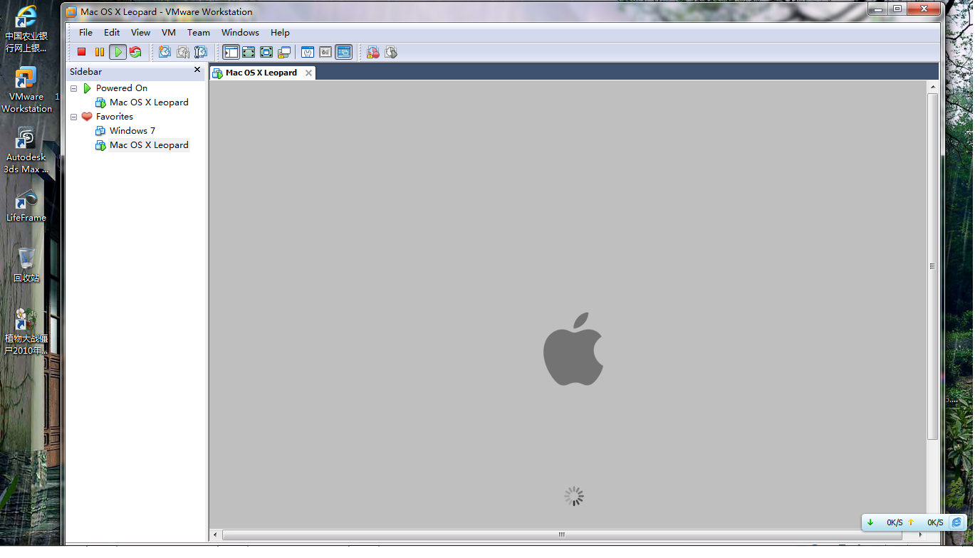Select the VMware Workstation desktop shortcut

pos(26,90)
